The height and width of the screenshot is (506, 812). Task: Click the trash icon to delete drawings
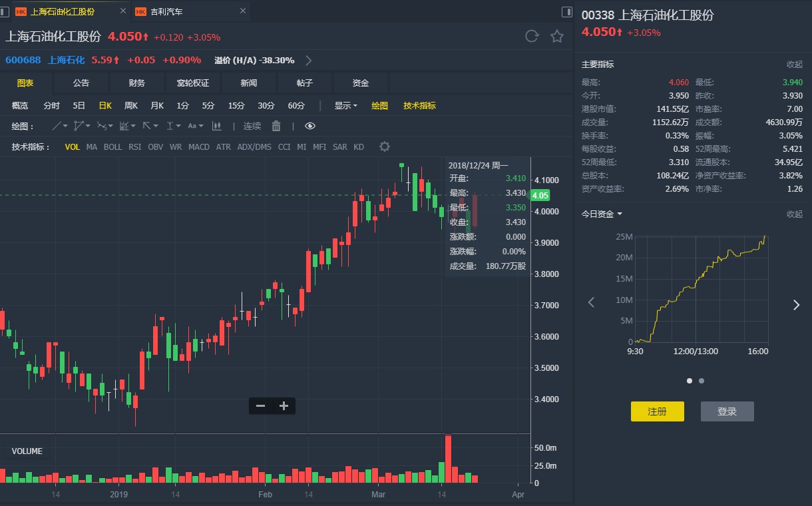click(276, 126)
